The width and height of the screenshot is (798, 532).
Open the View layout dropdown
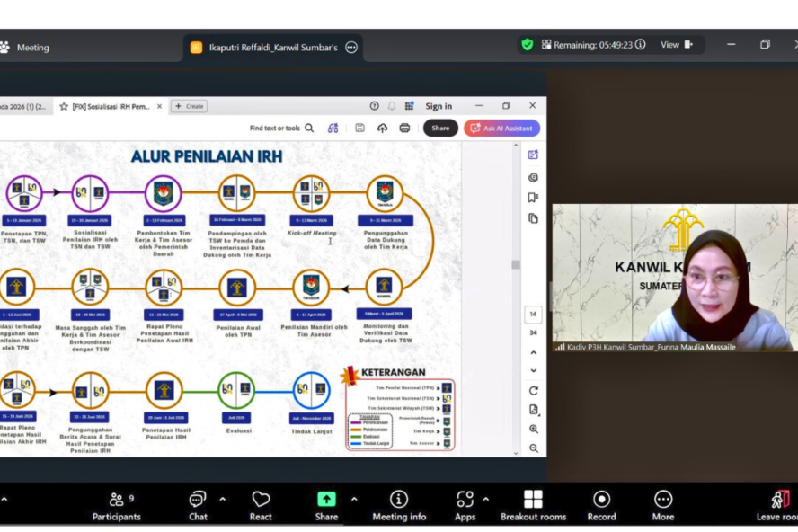pos(677,45)
